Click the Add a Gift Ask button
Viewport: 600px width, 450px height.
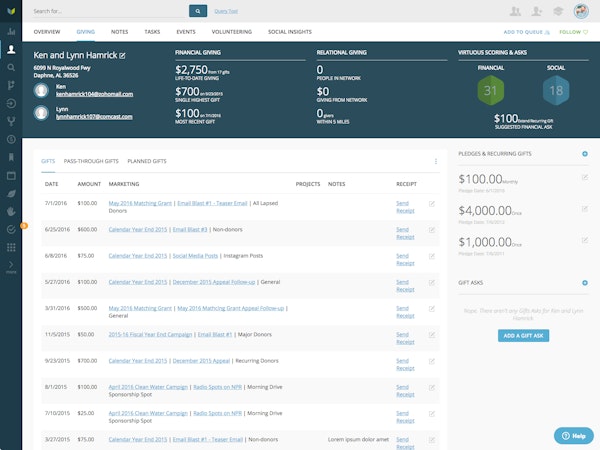[523, 335]
